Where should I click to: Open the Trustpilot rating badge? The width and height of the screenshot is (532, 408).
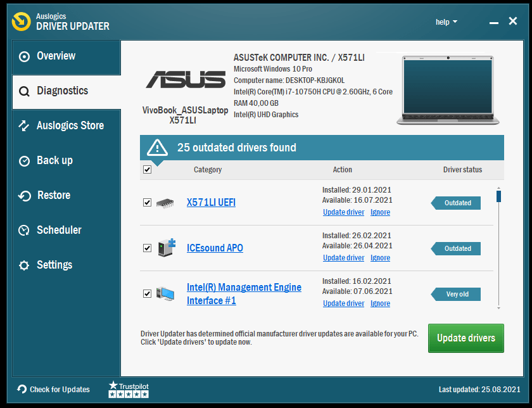pos(128,389)
